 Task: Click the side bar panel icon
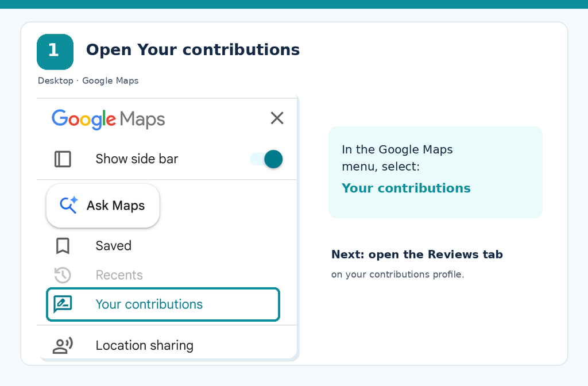(x=63, y=159)
